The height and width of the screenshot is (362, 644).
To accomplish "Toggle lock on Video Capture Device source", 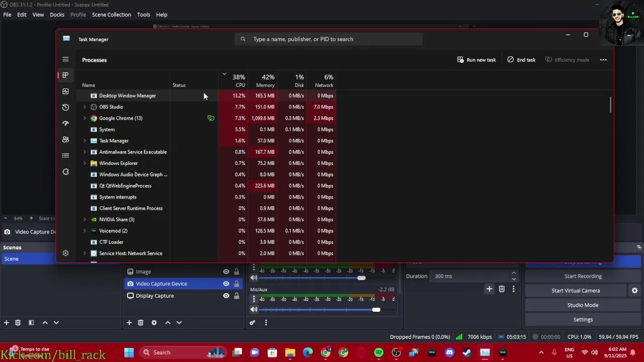I will tap(236, 284).
